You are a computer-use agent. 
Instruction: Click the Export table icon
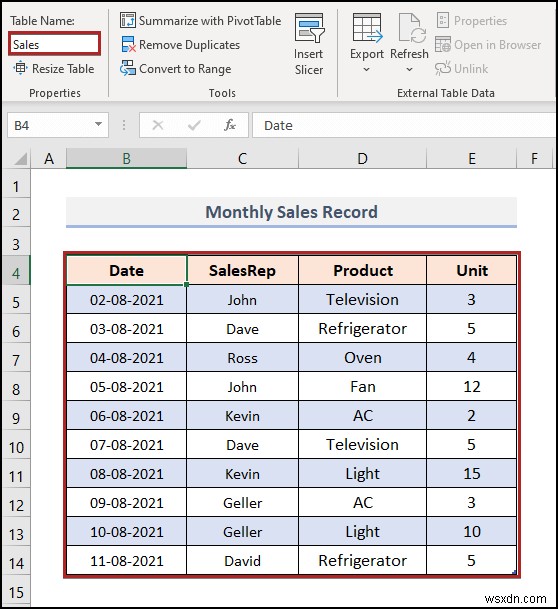[367, 28]
